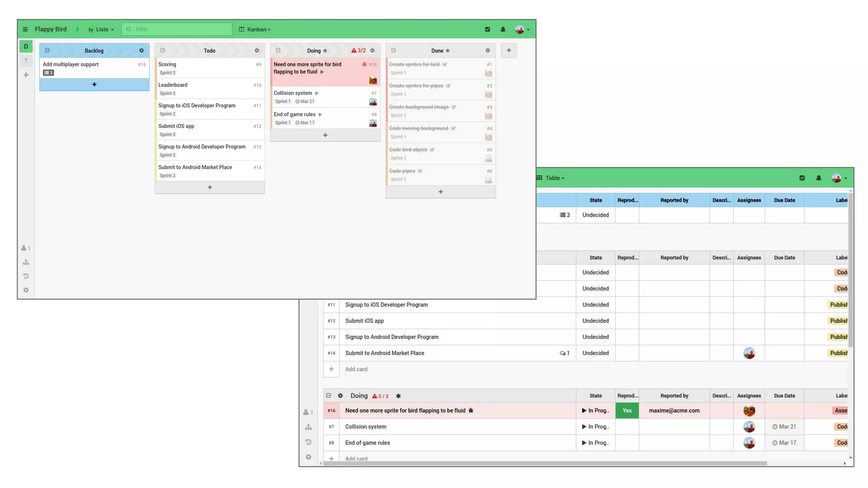Open history icon in Kanban sidebar
The image size is (868, 488).
coord(26,276)
